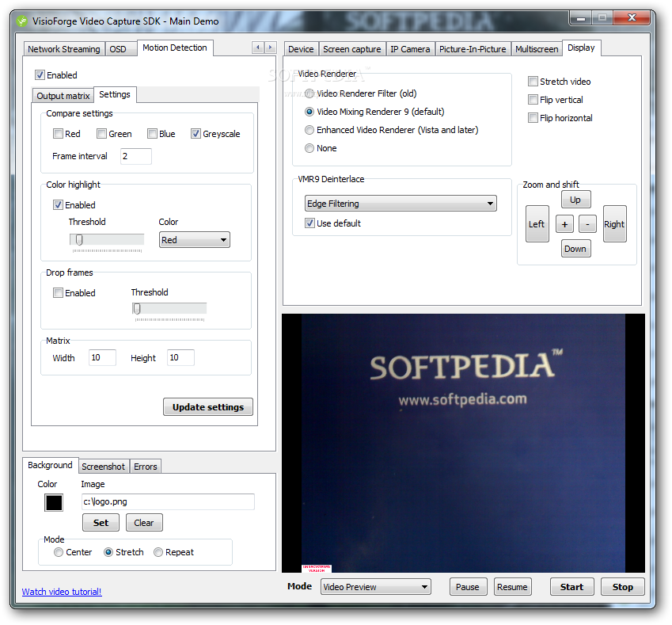Switch to the Network Streaming tab

[64, 49]
